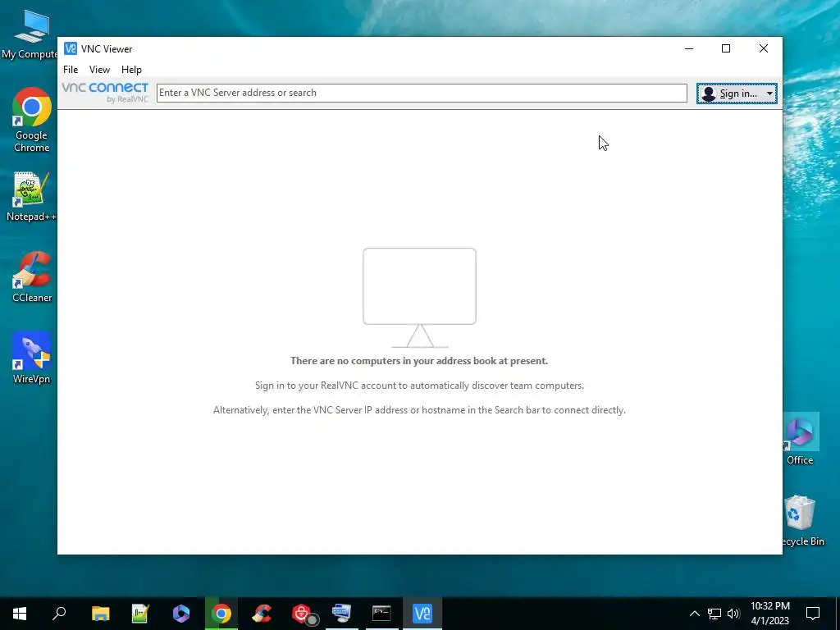Image resolution: width=840 pixels, height=630 pixels.
Task: Select the WireVpn desktop shortcut
Action: (x=32, y=358)
